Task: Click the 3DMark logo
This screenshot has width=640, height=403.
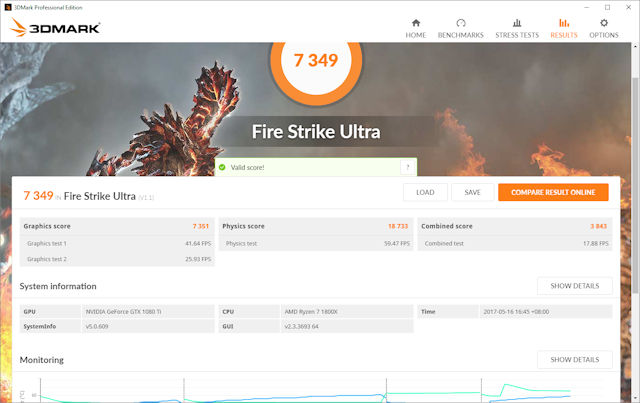Action: 55,27
